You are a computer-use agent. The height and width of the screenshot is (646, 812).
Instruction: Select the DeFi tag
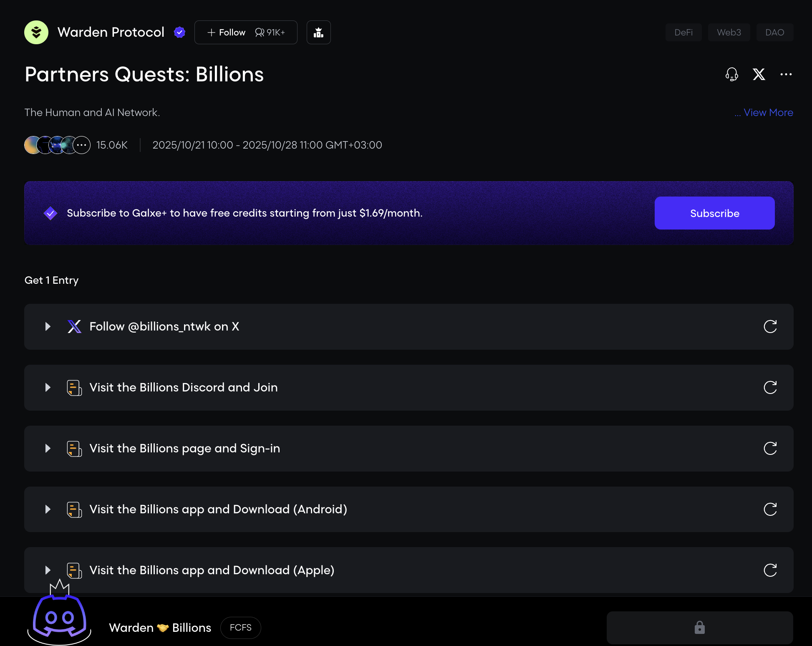pyautogui.click(x=683, y=32)
